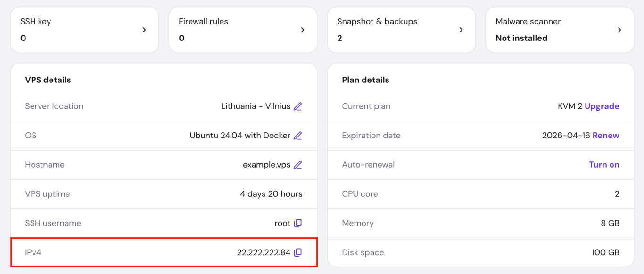Copy the IPv4 address

coord(298,252)
